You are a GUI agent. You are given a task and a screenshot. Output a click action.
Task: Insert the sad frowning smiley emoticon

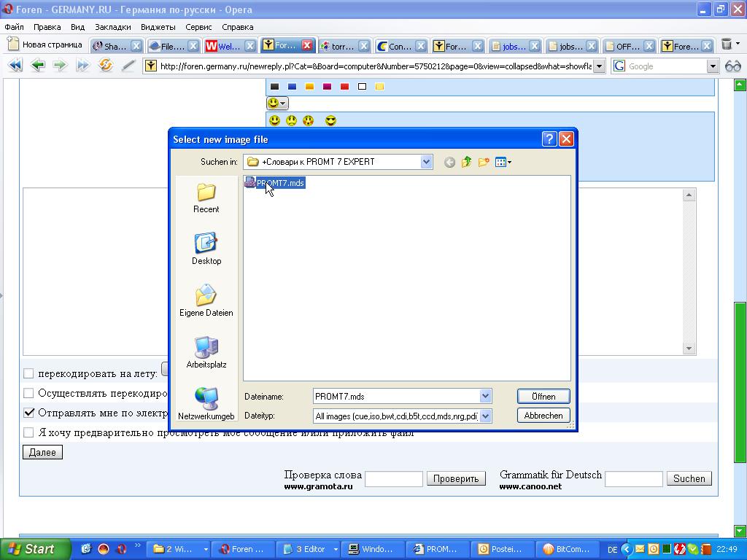(291, 121)
